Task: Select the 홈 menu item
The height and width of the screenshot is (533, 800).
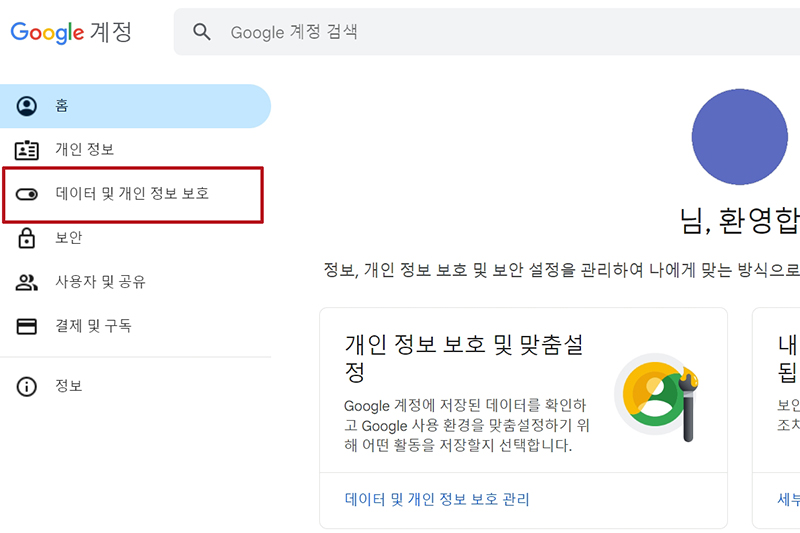Action: click(x=135, y=106)
